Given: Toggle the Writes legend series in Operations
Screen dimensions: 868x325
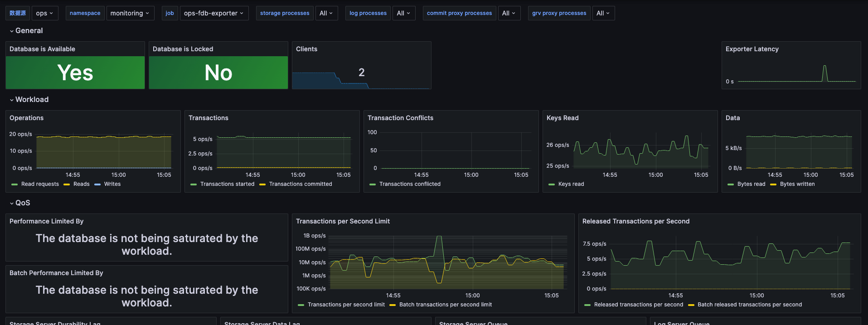Looking at the screenshot, I should pos(112,184).
